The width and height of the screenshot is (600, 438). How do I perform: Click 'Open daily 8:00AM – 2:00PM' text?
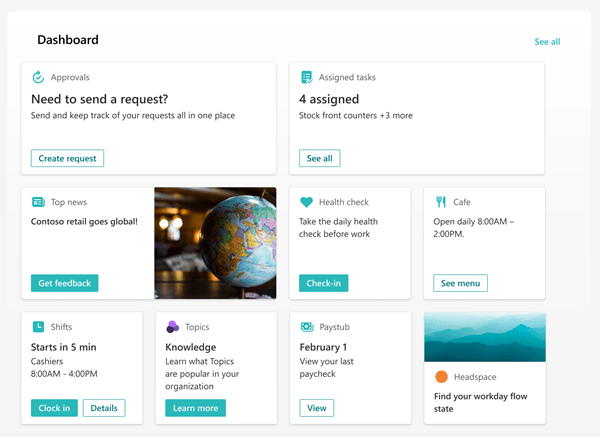coord(474,228)
